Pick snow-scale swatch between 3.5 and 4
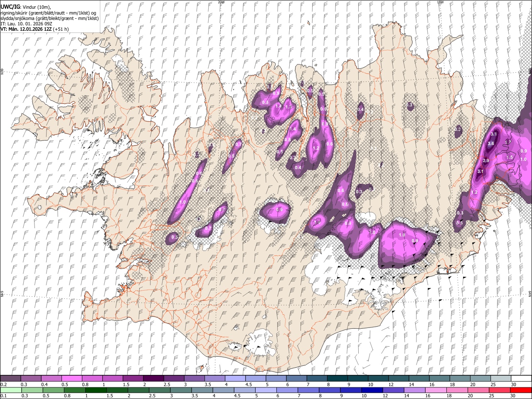 pyautogui.click(x=215, y=378)
